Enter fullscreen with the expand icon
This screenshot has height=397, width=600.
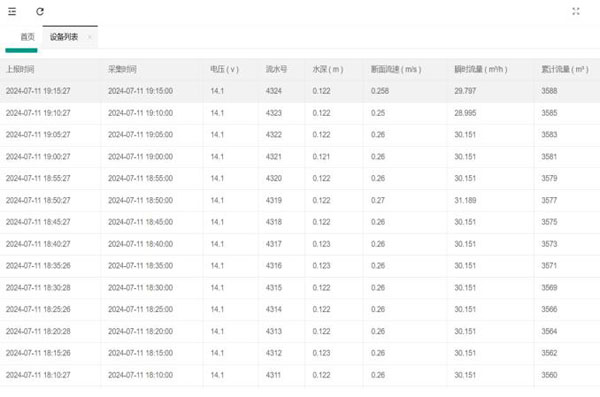(576, 11)
